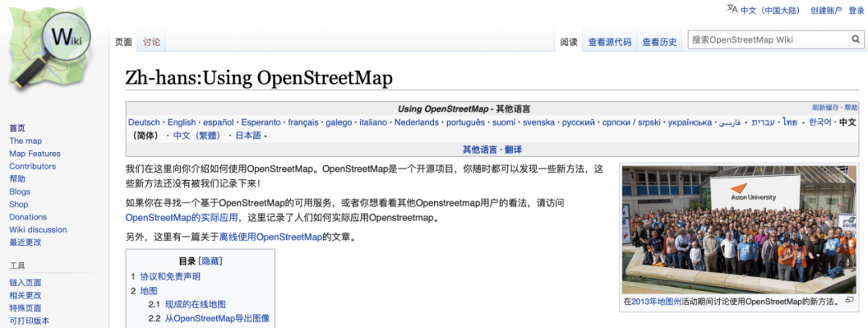Image resolution: width=868 pixels, height=328 pixels.
Task: Open Donations sidebar link
Action: [27, 216]
